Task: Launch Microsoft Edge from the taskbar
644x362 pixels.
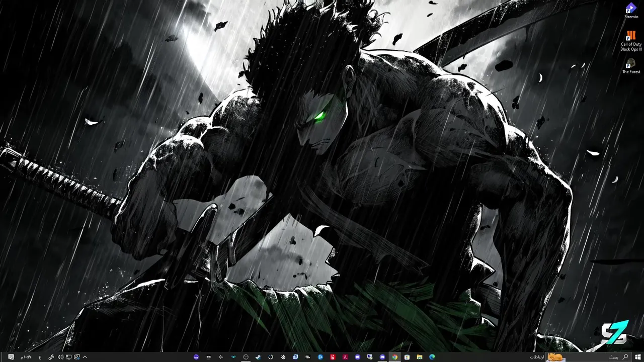Action: coord(432,357)
